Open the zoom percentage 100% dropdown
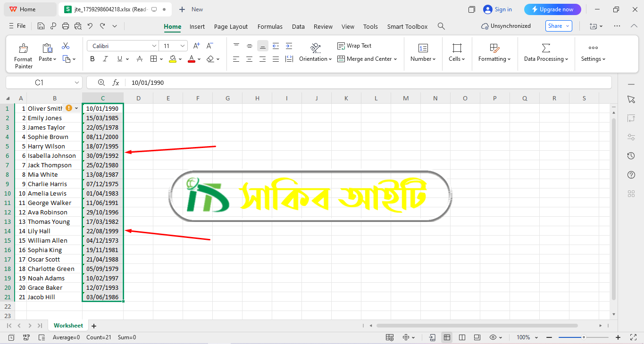The image size is (644, 344). (526, 337)
